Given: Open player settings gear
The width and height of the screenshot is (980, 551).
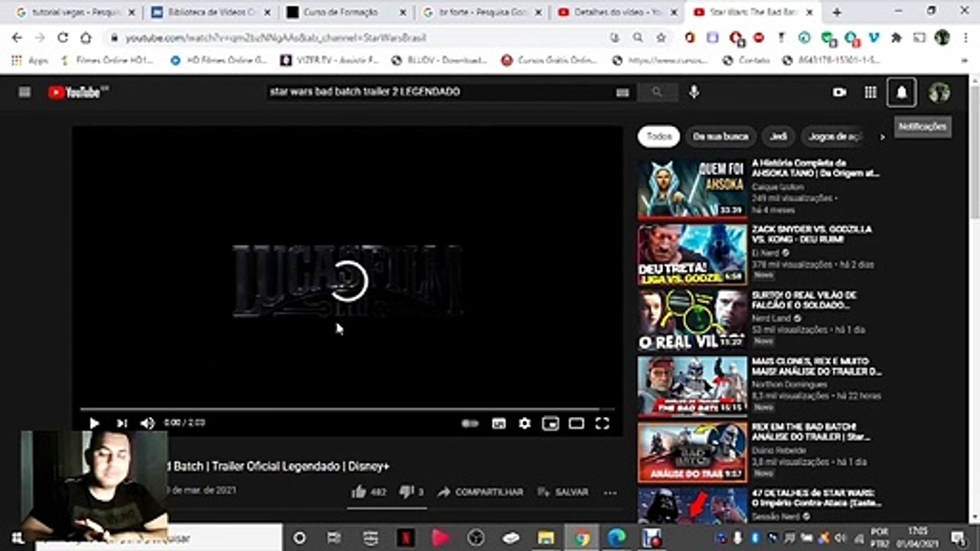Looking at the screenshot, I should click(524, 423).
